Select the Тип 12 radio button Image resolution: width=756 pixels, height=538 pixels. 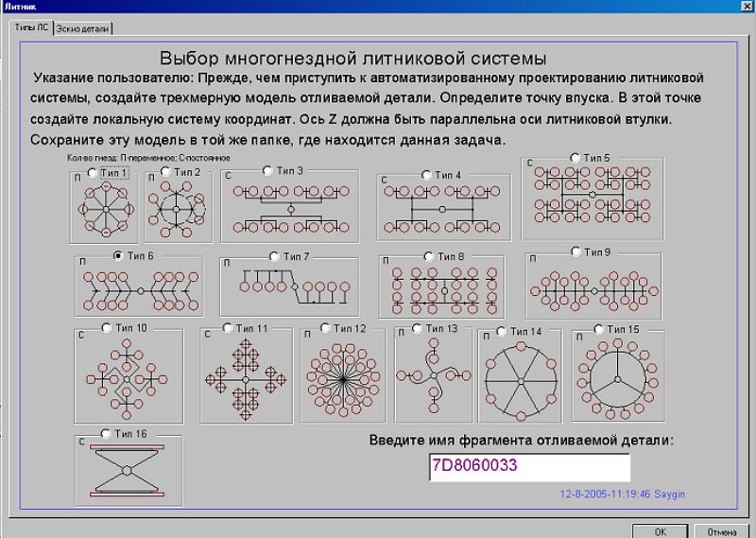pos(326,329)
